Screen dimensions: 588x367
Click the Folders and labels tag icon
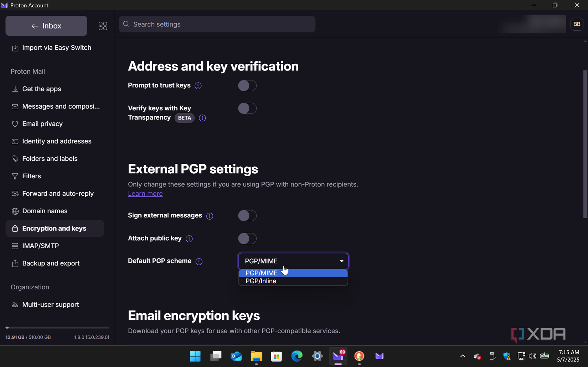[x=15, y=158]
